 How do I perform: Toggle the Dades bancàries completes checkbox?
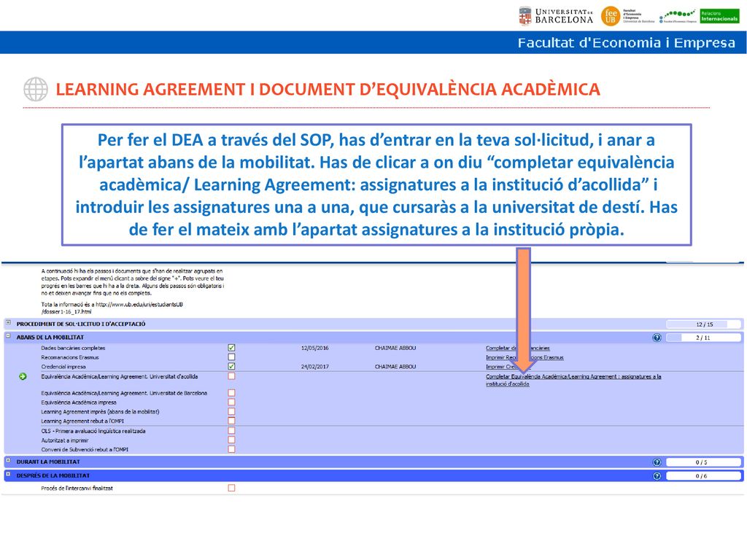tap(231, 348)
